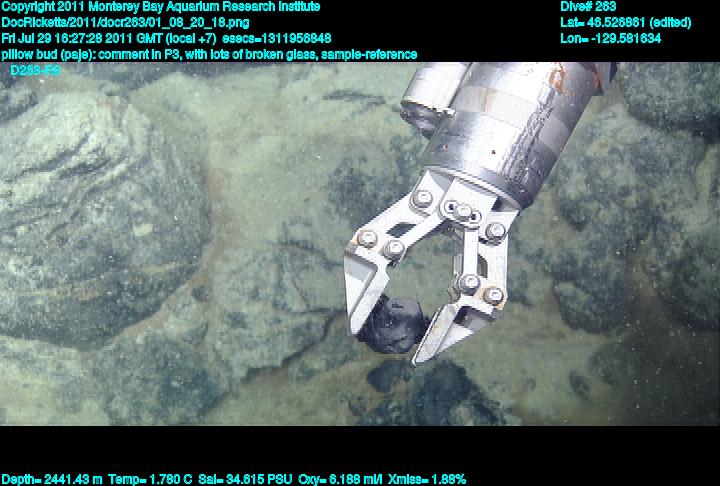720x486 pixels.
Task: Select the Lat= latitude readout
Action: [624, 23]
